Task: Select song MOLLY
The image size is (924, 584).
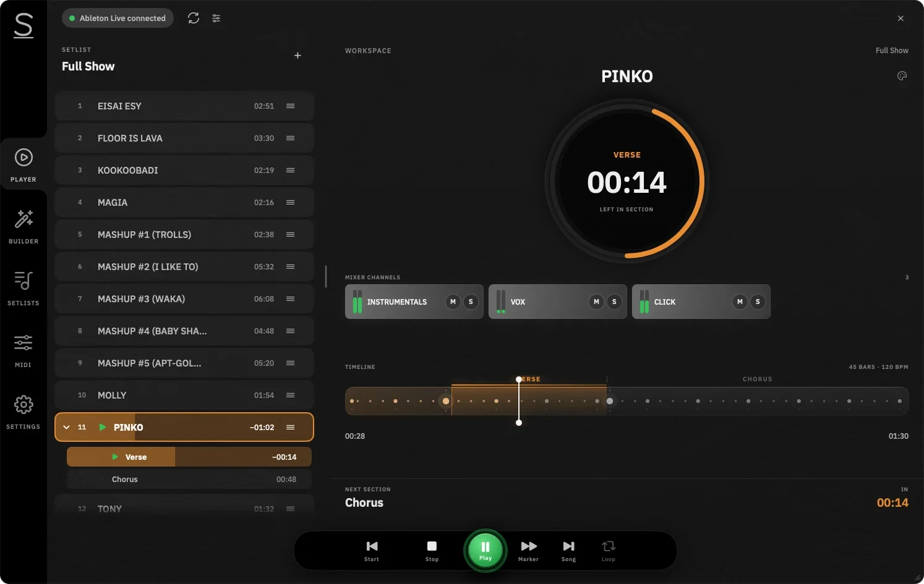Action: coord(184,396)
